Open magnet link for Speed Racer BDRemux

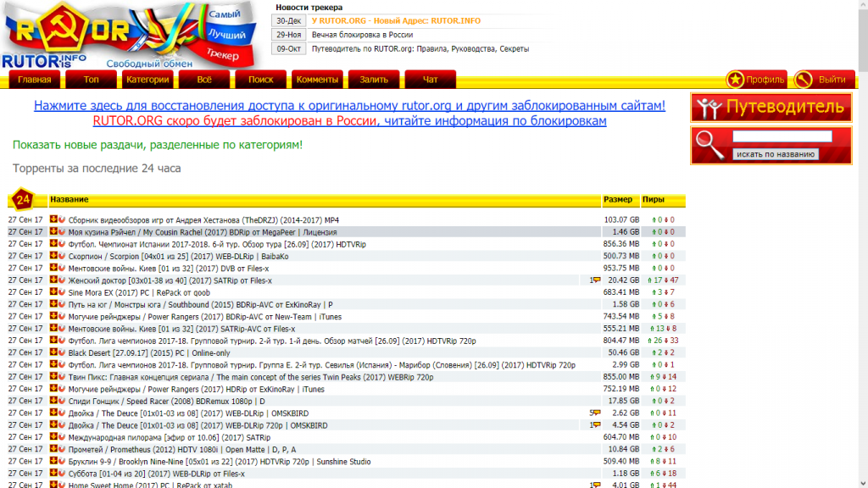(x=61, y=401)
